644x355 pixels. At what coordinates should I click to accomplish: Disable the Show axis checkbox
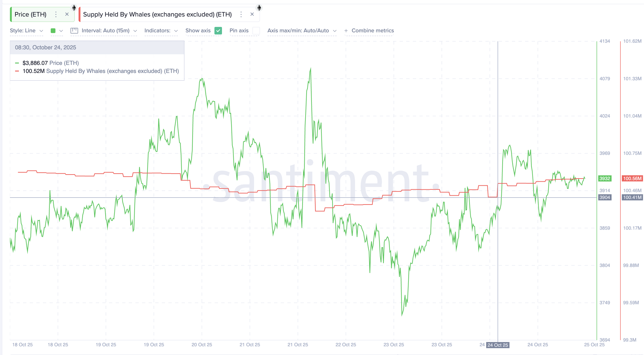tap(218, 30)
